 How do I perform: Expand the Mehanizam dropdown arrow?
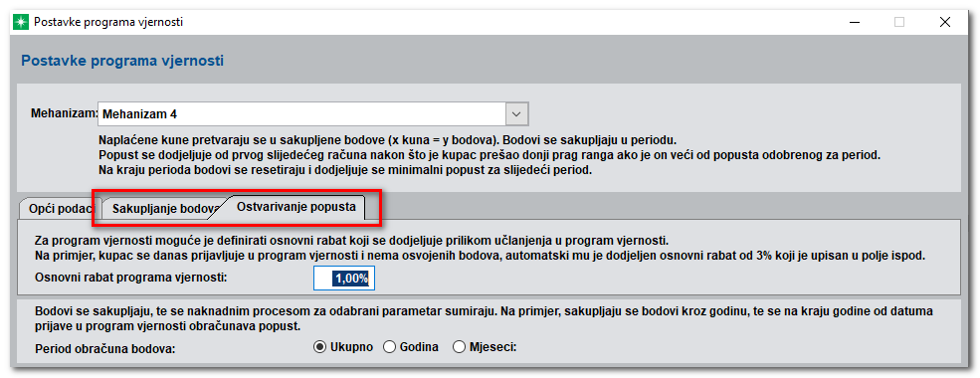click(516, 114)
